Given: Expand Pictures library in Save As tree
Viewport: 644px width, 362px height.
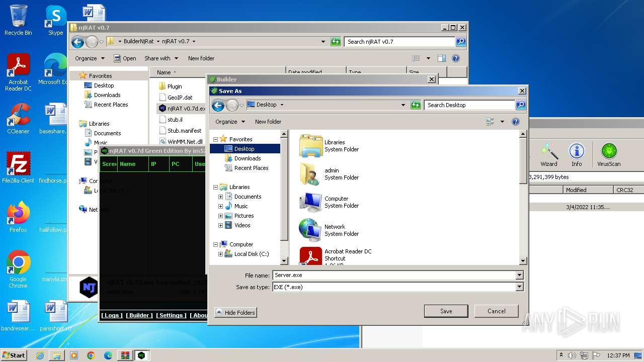Looking at the screenshot, I should click(220, 216).
